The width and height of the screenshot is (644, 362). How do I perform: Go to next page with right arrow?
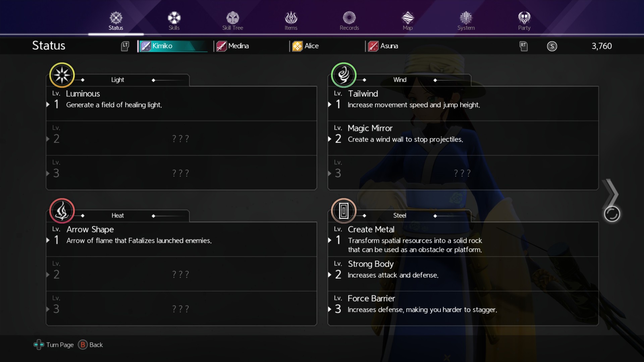(611, 194)
